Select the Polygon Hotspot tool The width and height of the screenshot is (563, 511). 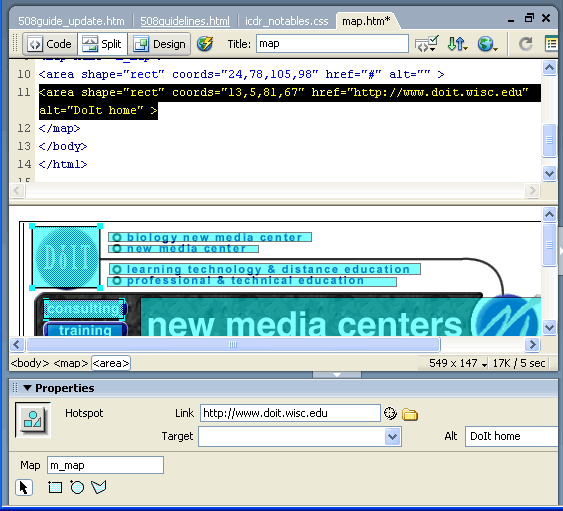coord(99,487)
